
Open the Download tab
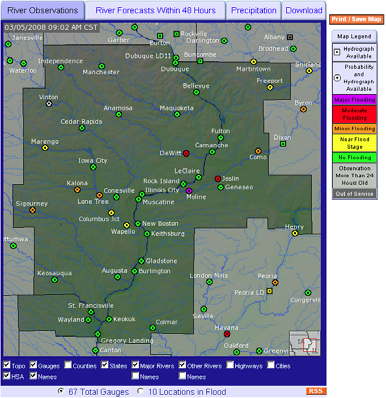click(x=304, y=11)
